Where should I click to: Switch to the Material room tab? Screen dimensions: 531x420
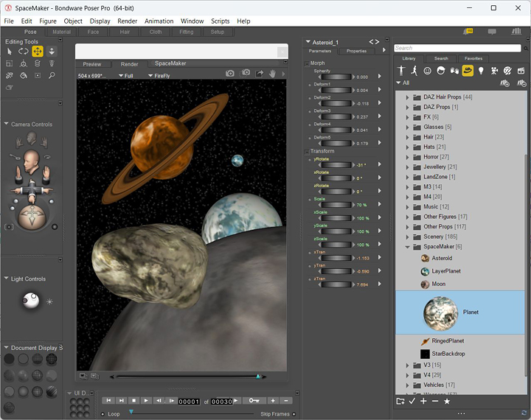coord(62,32)
